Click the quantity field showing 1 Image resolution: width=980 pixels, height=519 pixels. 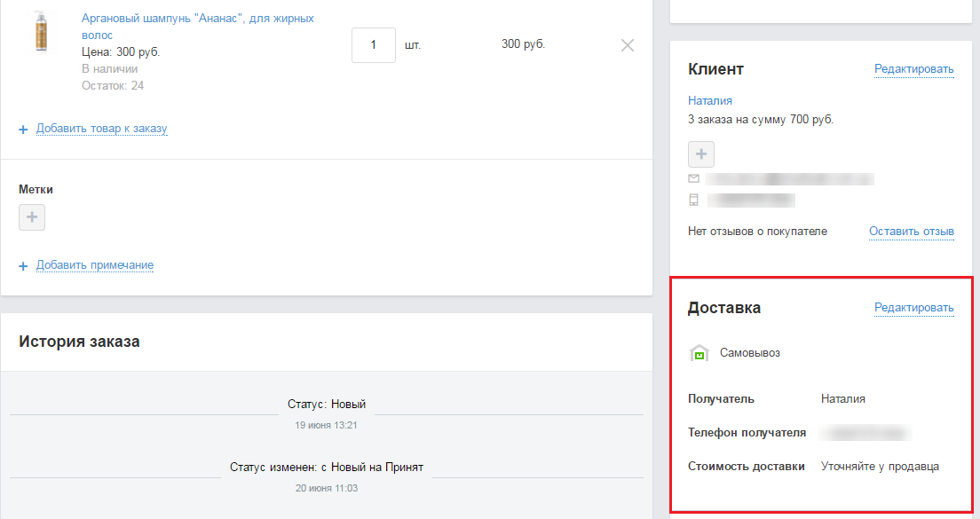coord(374,44)
